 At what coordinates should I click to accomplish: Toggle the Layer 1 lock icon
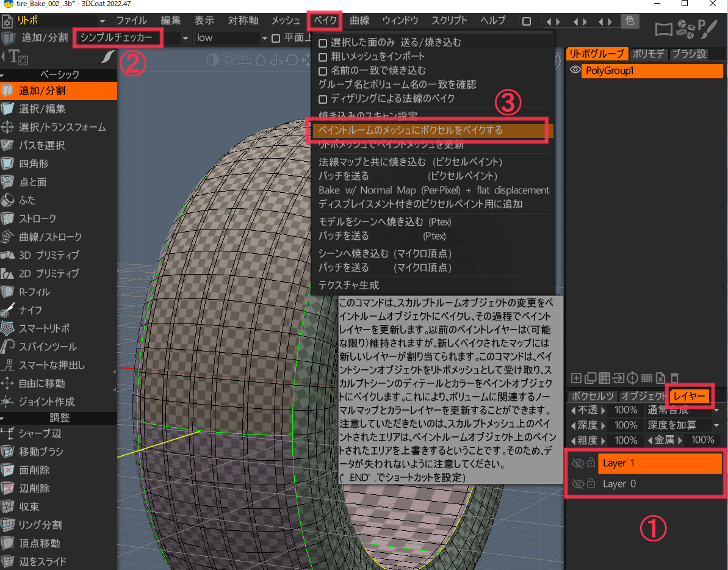pyautogui.click(x=591, y=463)
